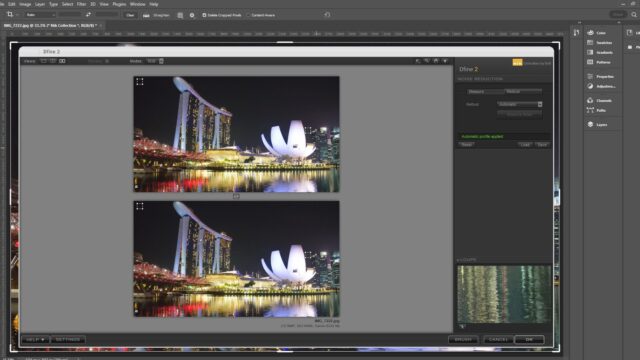Click Dfine background color bulb icon
The image size is (640, 360).
(x=445, y=61)
